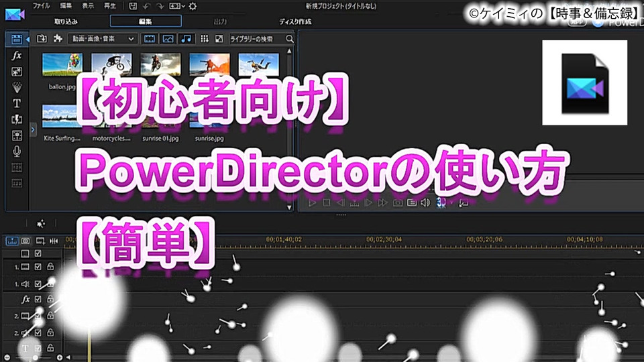Select the ballon.jpg thumbnail

62,64
